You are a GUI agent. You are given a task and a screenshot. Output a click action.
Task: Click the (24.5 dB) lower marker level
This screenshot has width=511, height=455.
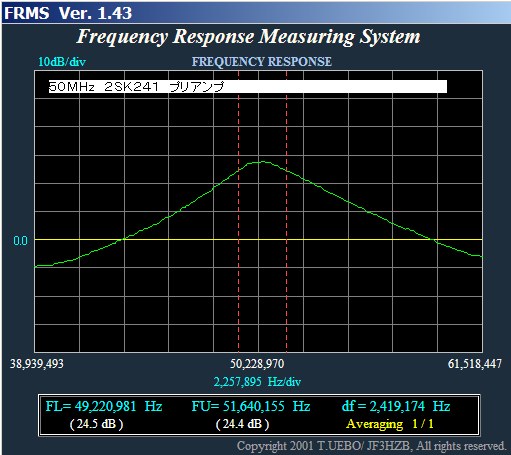pos(96,424)
